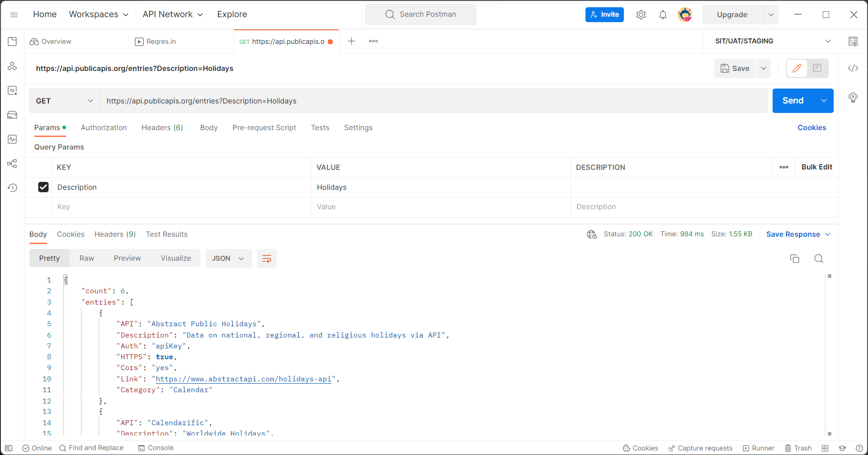868x455 pixels.
Task: Open the network information globe icon
Action: (x=592, y=234)
